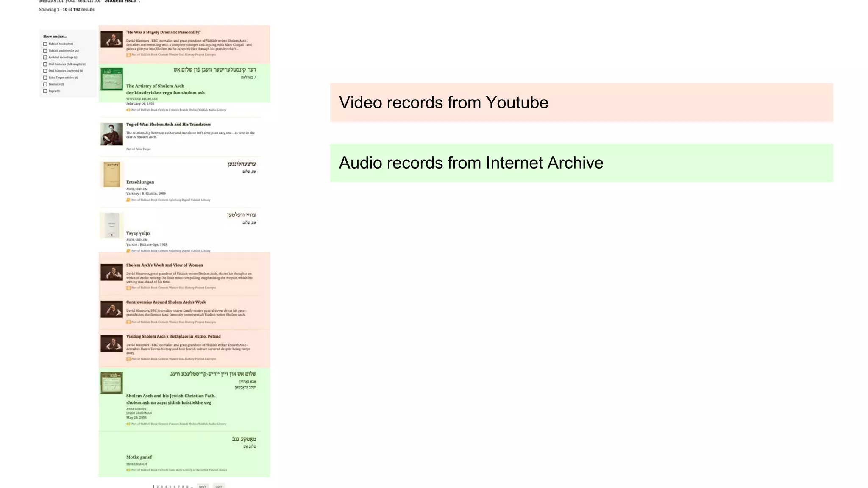
Task: Toggle the Pakn Treger articles checkbox
Action: pos(45,78)
